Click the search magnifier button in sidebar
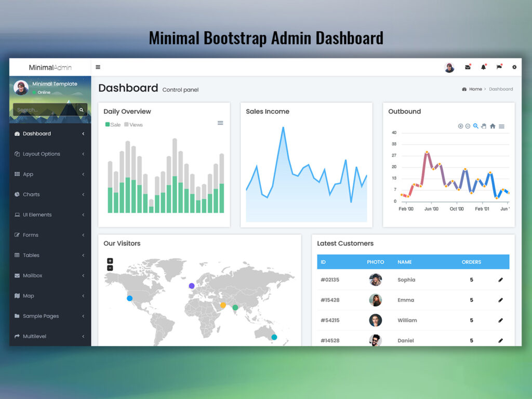Image resolution: width=532 pixels, height=399 pixels. (82, 110)
